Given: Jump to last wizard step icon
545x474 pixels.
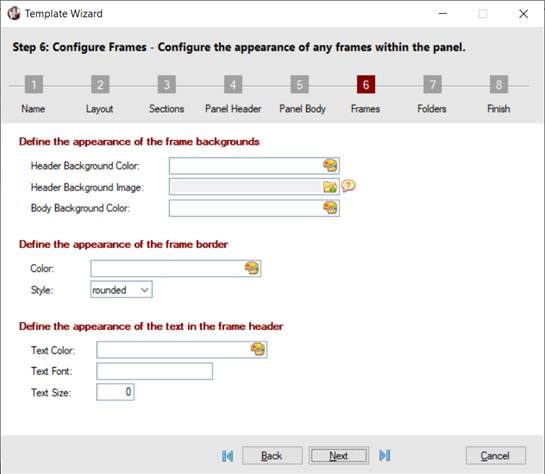Looking at the screenshot, I should coord(385,455).
